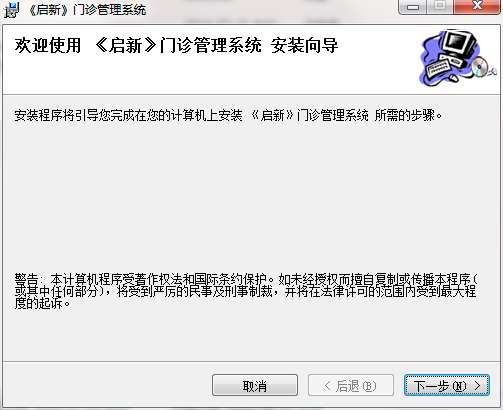Click the 警告 copyright warning paragraph

pyautogui.click(x=246, y=291)
